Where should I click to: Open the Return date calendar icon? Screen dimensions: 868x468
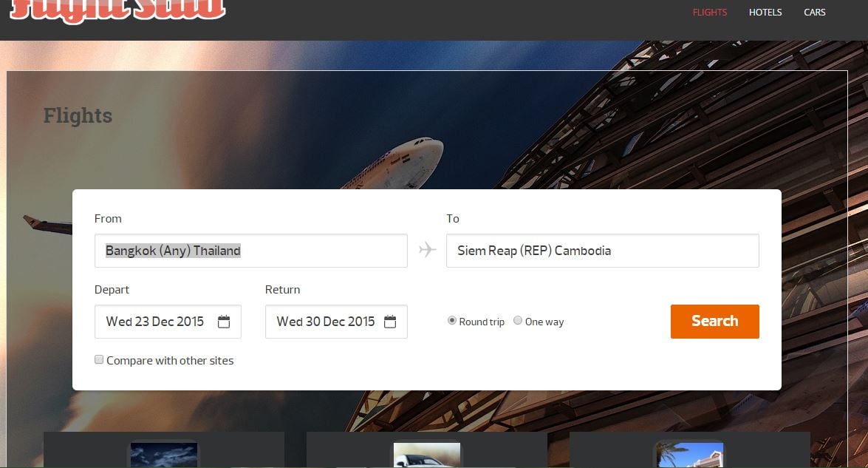pyautogui.click(x=390, y=322)
